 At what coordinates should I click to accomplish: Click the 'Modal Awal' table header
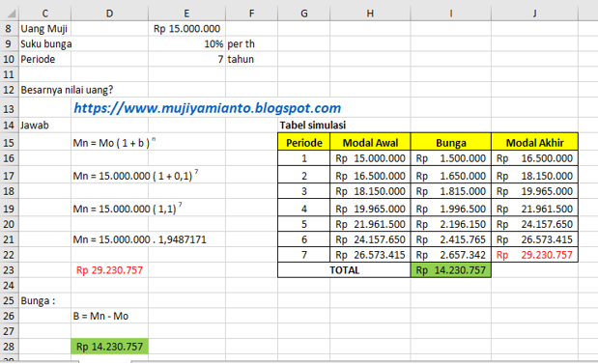click(370, 143)
